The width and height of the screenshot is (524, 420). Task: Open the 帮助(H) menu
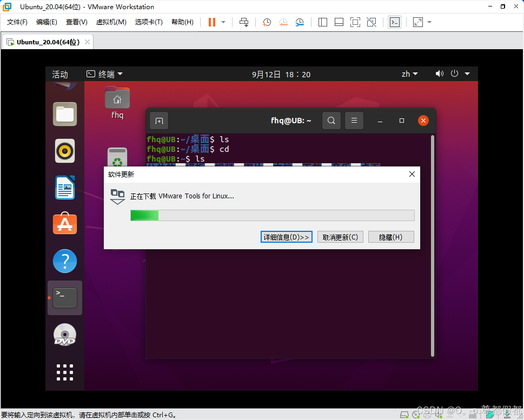(x=182, y=22)
